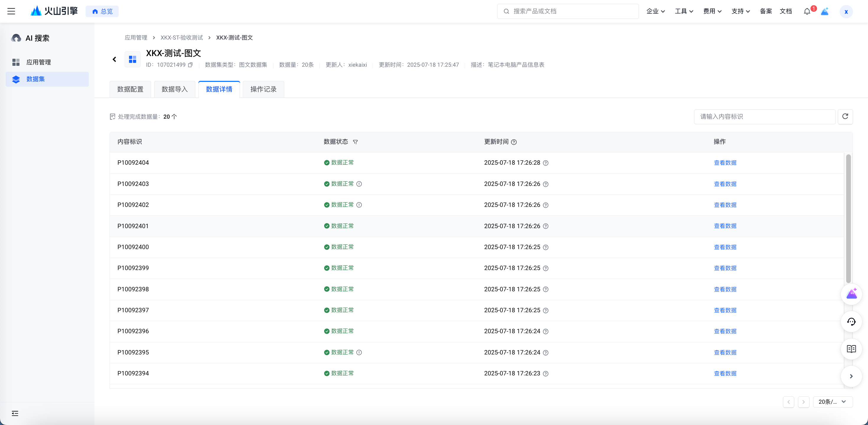This screenshot has width=868, height=425.
Task: Open the customer service headset icon
Action: [x=851, y=322]
